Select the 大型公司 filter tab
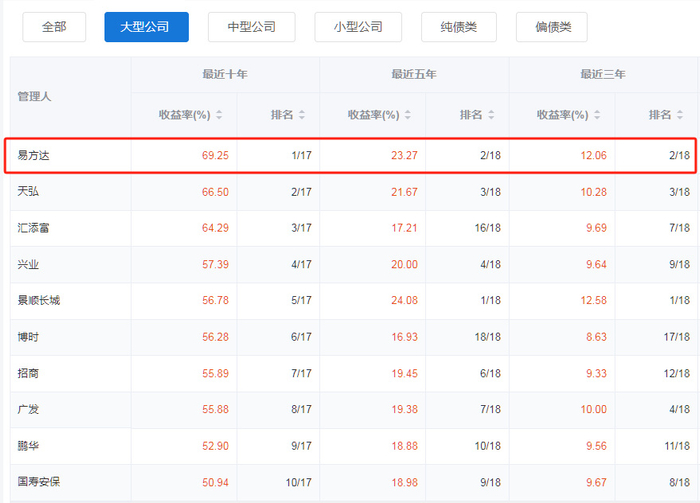700x503 pixels. [x=146, y=27]
